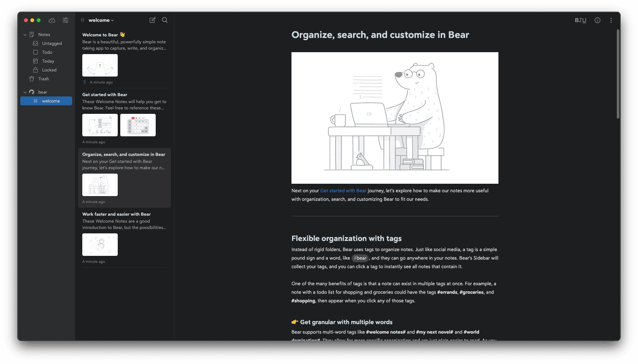Select Locked in the sidebar
Image resolution: width=638 pixels, height=364 pixels.
click(x=46, y=70)
